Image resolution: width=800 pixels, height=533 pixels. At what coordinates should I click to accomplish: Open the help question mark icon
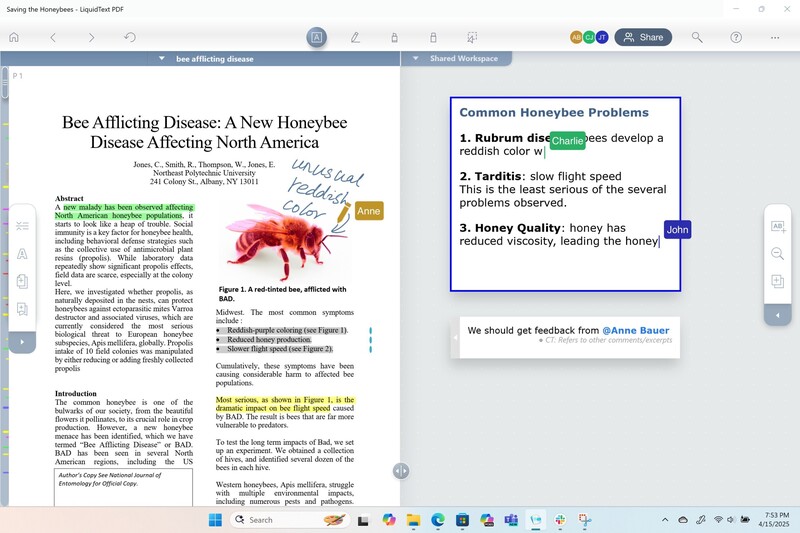(x=736, y=37)
